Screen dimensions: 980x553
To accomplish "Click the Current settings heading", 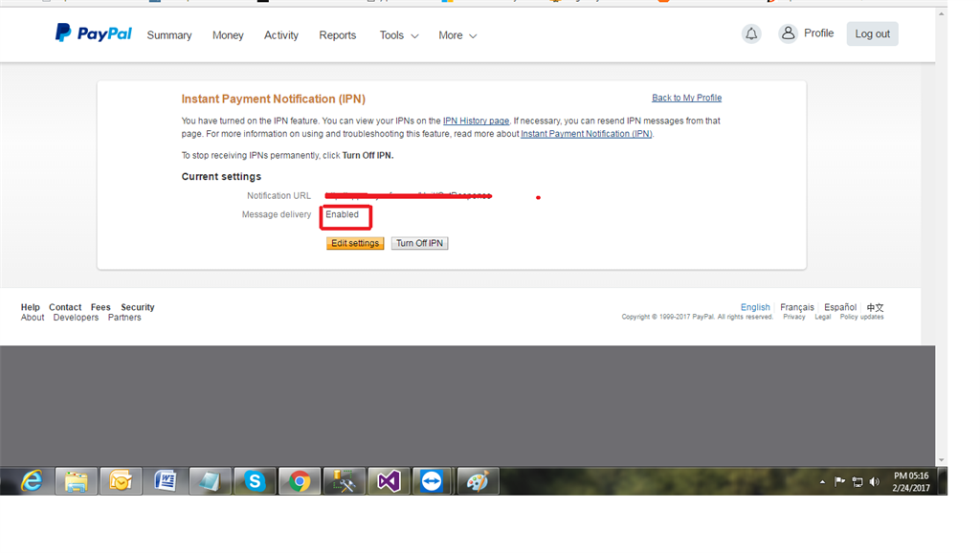I will coord(221,177).
